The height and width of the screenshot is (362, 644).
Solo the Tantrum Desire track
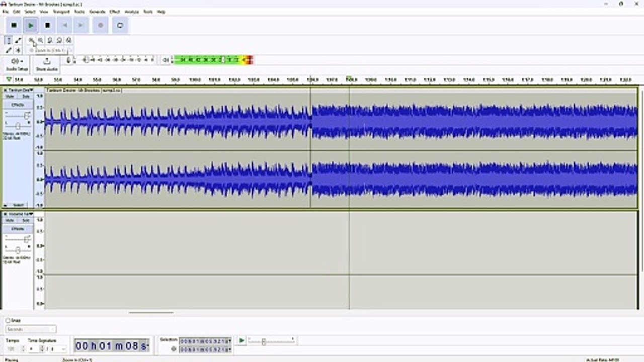point(25,96)
